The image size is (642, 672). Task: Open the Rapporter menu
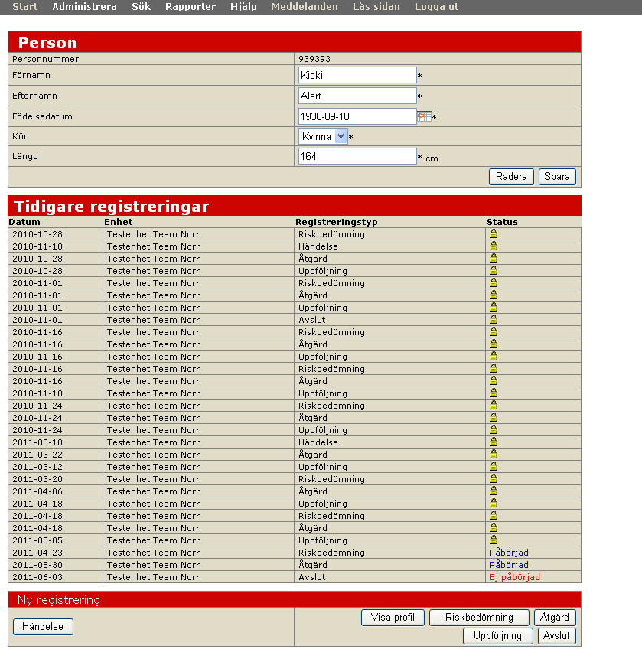pos(191,7)
